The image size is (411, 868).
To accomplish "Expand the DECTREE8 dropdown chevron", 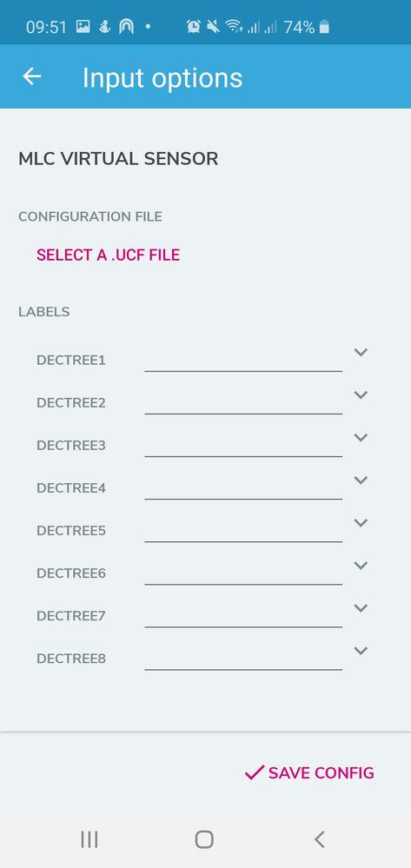I will 361,651.
